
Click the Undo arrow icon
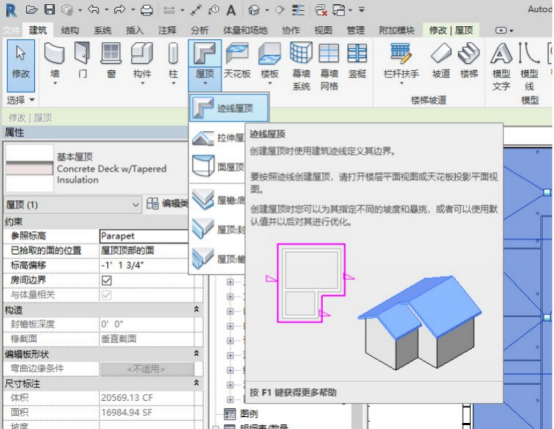pyautogui.click(x=93, y=10)
